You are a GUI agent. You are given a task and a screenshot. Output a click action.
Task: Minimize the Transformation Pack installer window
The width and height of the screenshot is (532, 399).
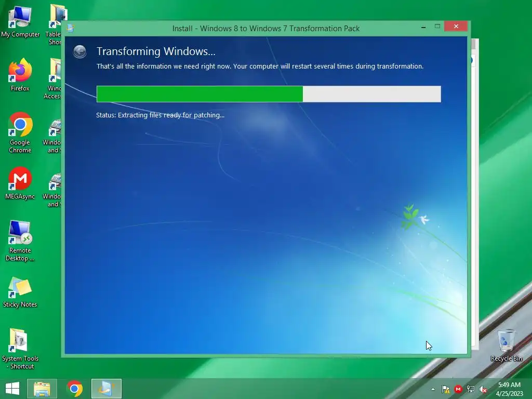(x=423, y=27)
